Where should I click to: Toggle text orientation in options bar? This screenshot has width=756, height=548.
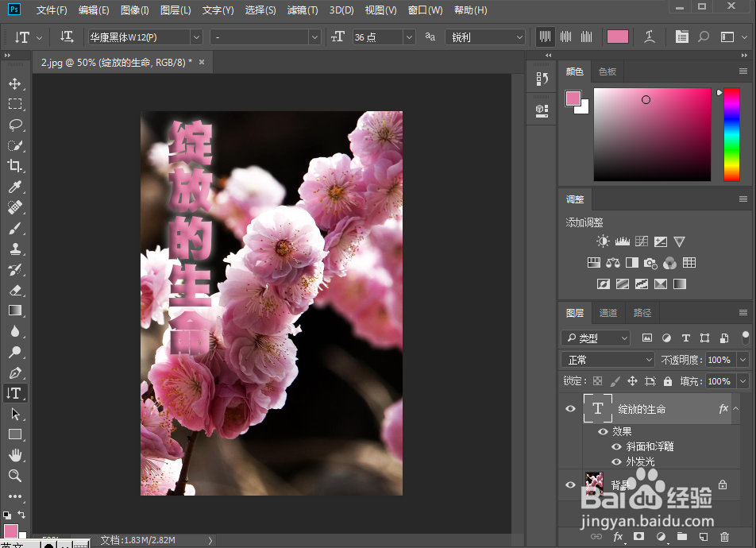(x=67, y=37)
